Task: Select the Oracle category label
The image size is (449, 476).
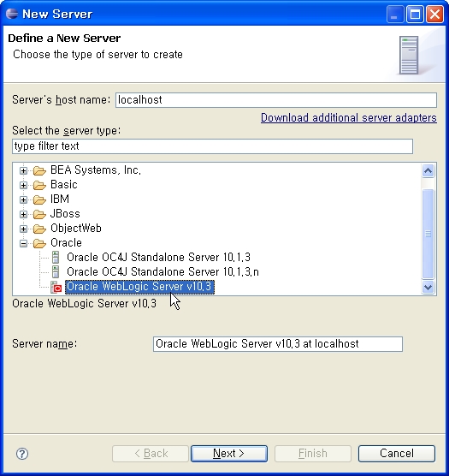Action: pos(66,243)
